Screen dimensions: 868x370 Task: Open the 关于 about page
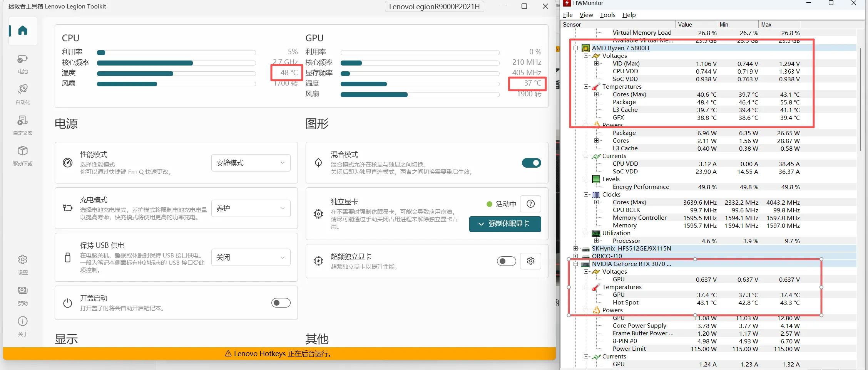22,326
